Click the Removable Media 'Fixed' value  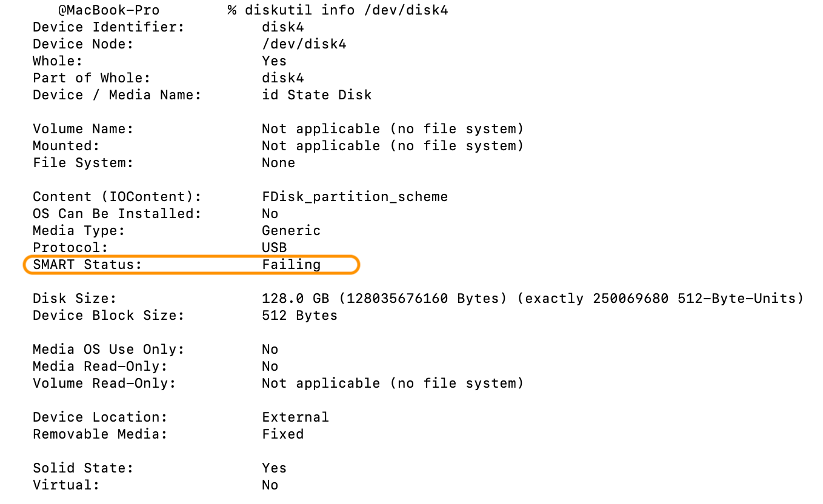(x=282, y=434)
